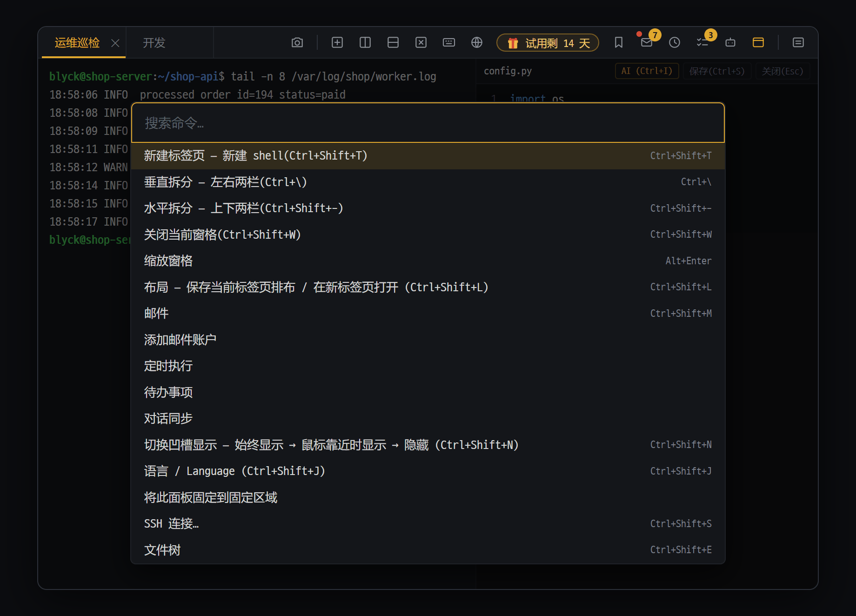856x616 pixels.
Task: Choose 邮件 command entry
Action: click(x=428, y=314)
